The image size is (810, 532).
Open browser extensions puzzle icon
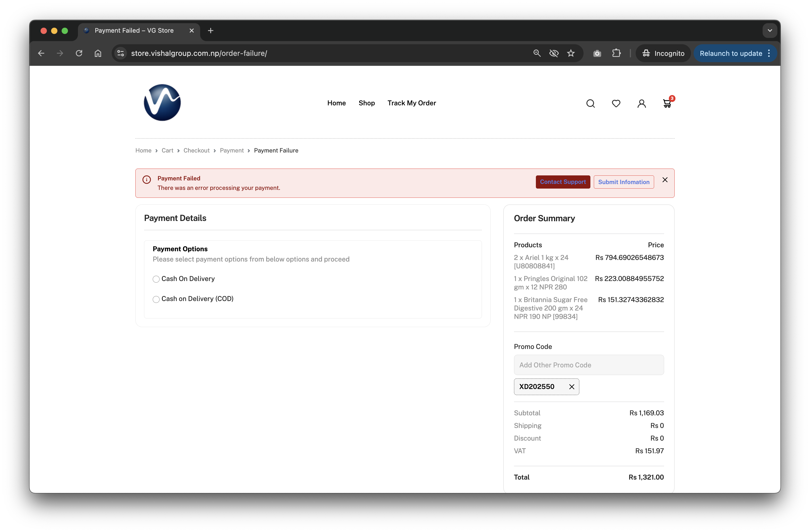[616, 53]
